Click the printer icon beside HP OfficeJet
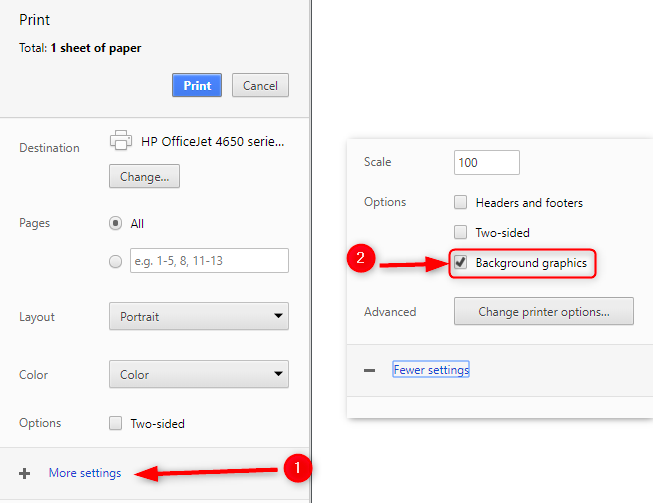 pyautogui.click(x=121, y=140)
